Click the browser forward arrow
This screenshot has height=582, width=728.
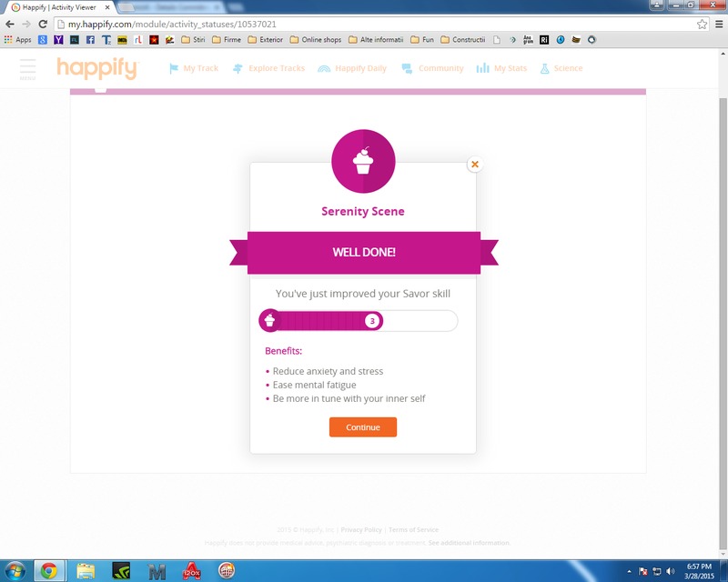point(26,25)
